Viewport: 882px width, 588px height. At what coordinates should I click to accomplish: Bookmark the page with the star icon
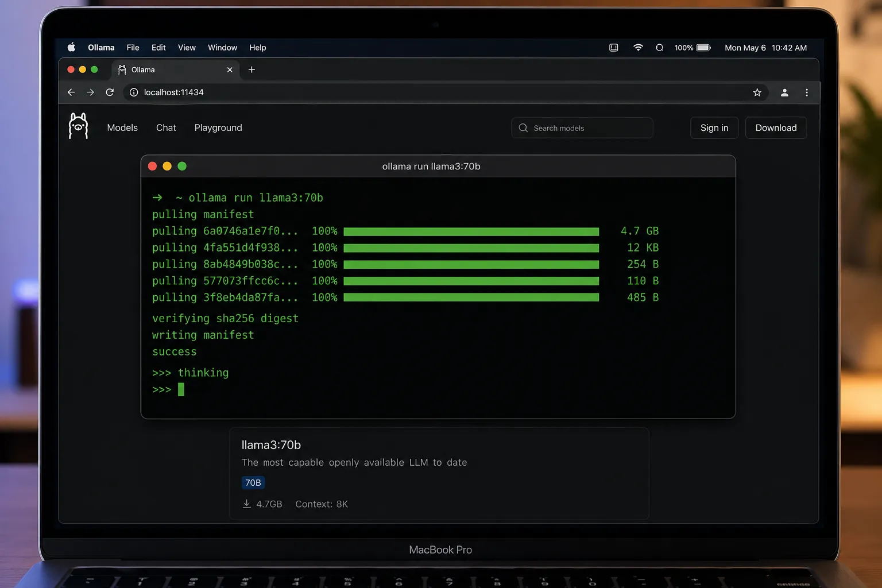click(757, 92)
